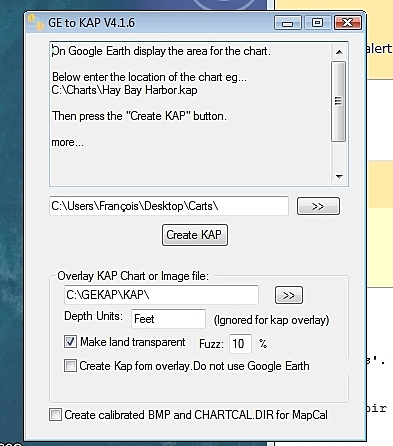The width and height of the screenshot is (393, 446).
Task: Browse for chart output location button
Action: [x=318, y=206]
